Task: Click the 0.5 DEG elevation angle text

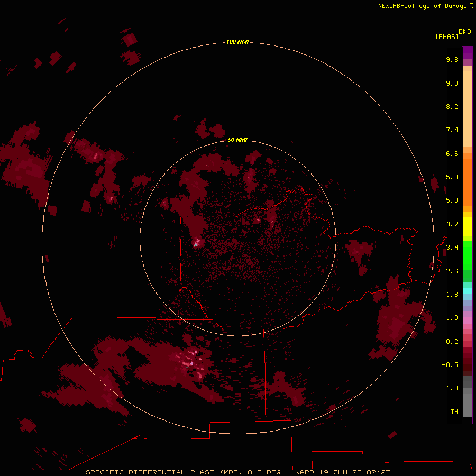Action: click(265, 472)
